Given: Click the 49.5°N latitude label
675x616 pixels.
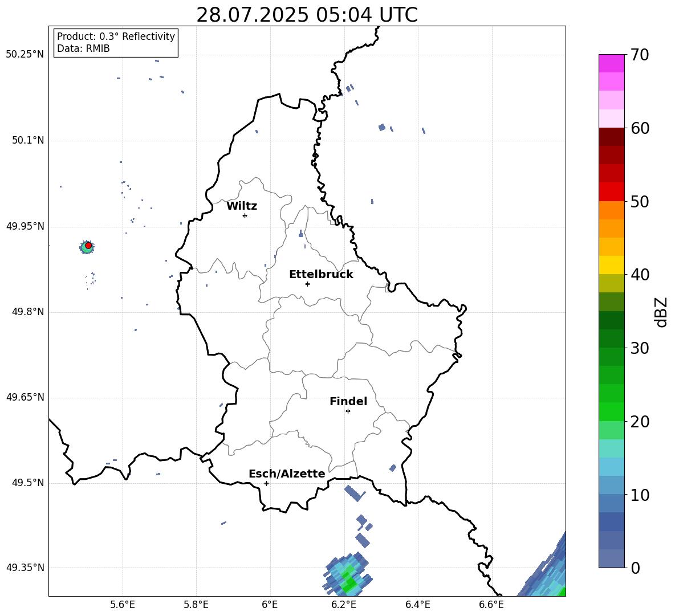Looking at the screenshot, I should [x=28, y=483].
